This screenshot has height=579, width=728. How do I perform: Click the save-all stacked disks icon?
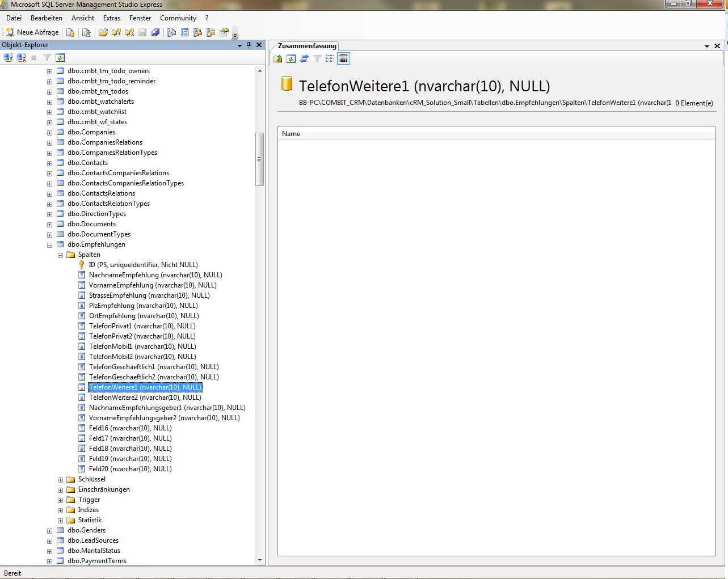click(x=155, y=32)
